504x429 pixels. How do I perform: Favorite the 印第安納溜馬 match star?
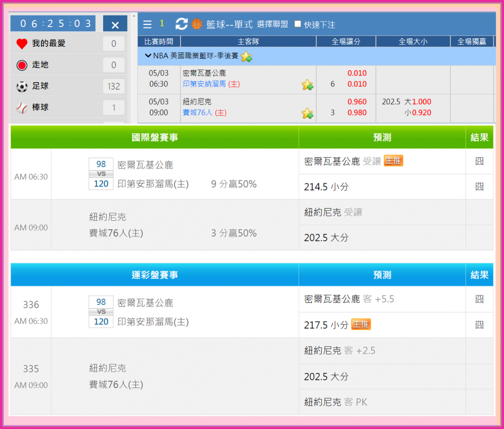pyautogui.click(x=307, y=84)
